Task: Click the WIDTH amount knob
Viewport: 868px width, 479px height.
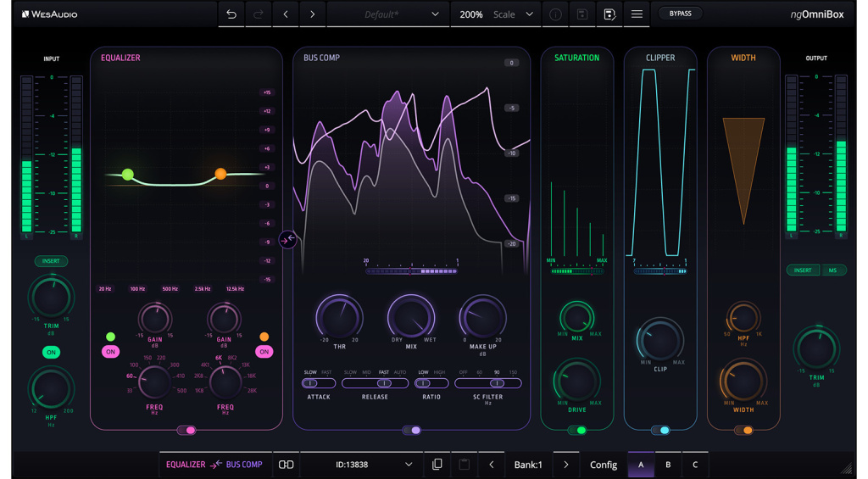Action: point(743,382)
